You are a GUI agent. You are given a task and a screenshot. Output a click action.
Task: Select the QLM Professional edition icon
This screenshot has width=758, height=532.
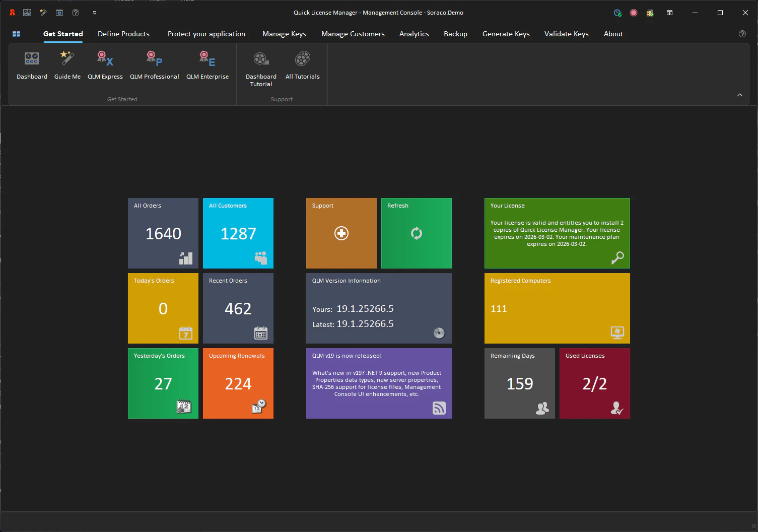154,64
